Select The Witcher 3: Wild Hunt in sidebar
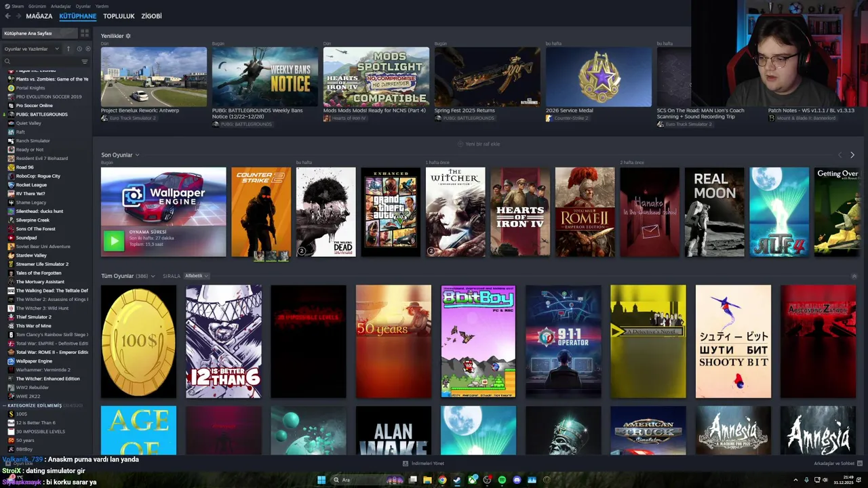The width and height of the screenshot is (868, 488). click(x=42, y=308)
